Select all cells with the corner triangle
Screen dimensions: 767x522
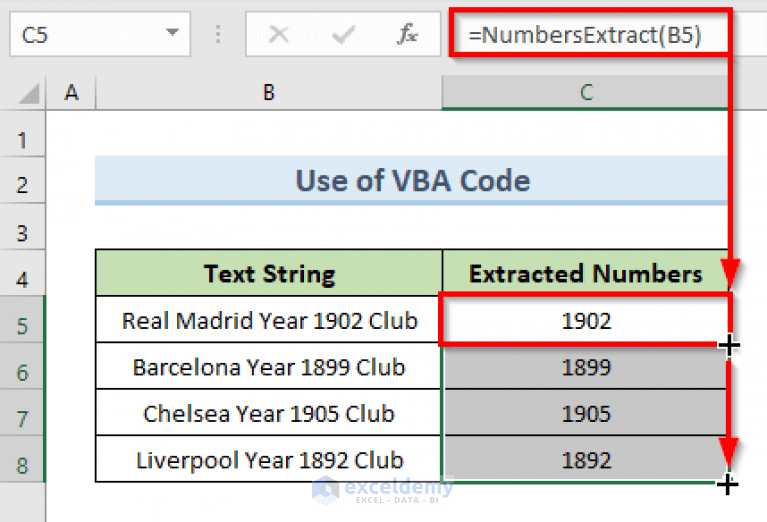click(x=28, y=93)
